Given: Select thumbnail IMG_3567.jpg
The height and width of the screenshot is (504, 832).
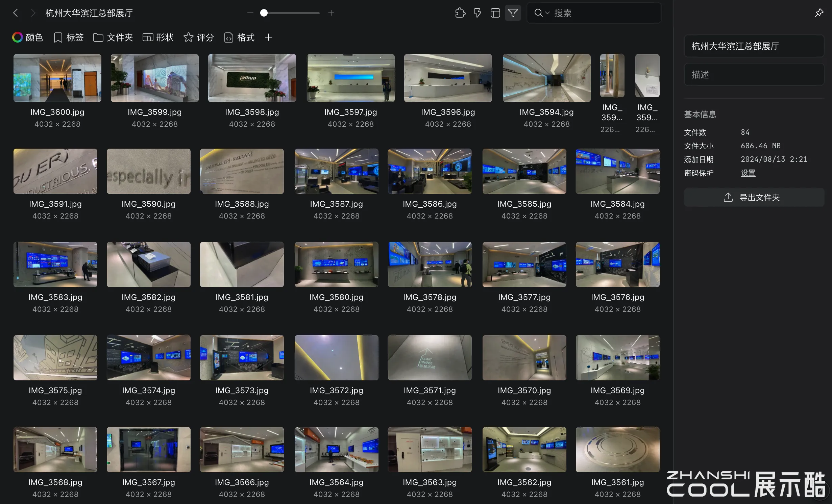Looking at the screenshot, I should click(149, 450).
